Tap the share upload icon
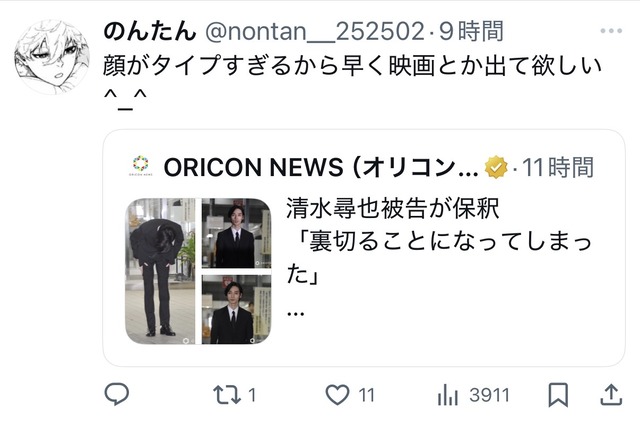Image resolution: width=640 pixels, height=427 pixels. point(611,395)
